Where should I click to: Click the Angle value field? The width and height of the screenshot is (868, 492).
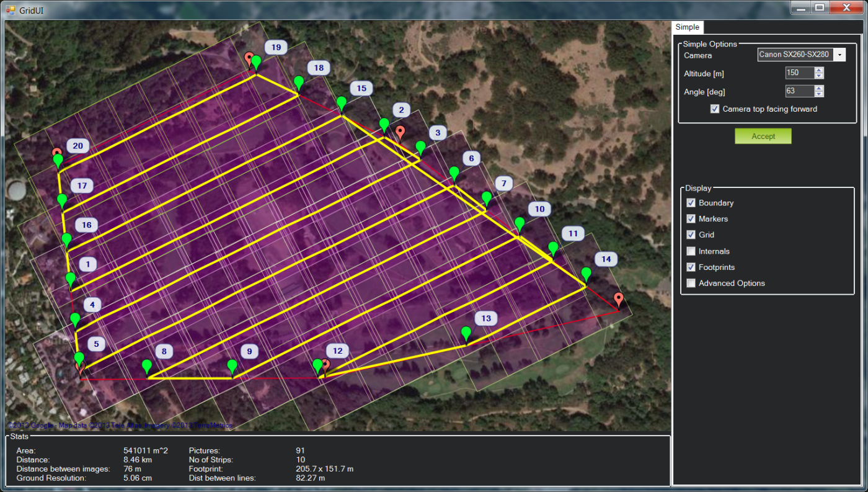pos(799,91)
